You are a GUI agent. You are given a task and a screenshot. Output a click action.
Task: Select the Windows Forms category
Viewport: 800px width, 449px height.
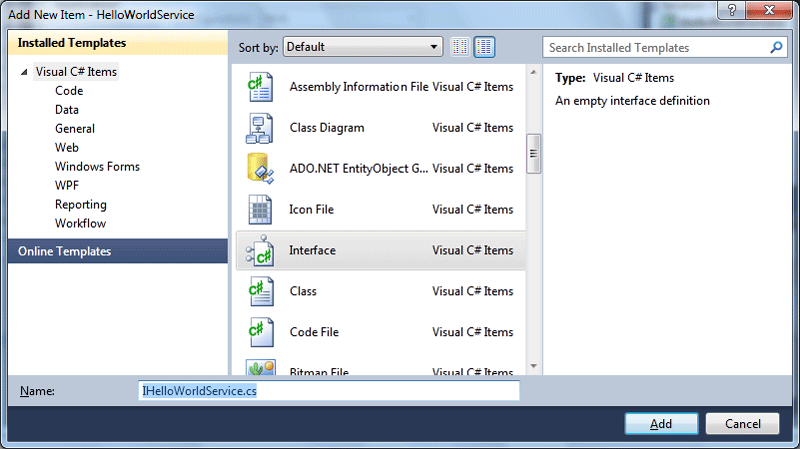97,166
